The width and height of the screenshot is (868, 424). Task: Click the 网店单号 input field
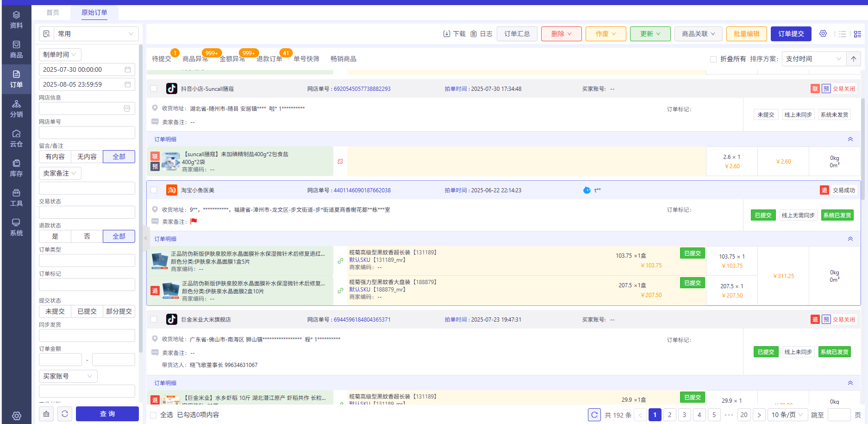(87, 133)
